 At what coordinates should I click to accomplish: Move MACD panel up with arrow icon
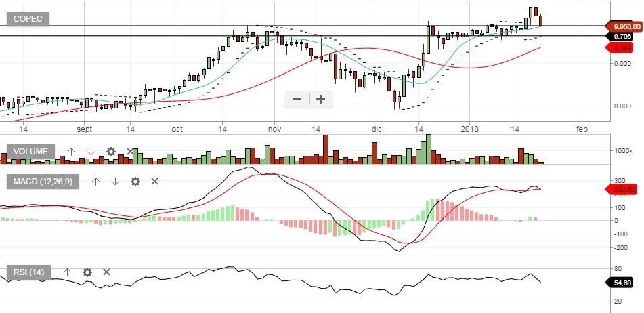(x=95, y=182)
